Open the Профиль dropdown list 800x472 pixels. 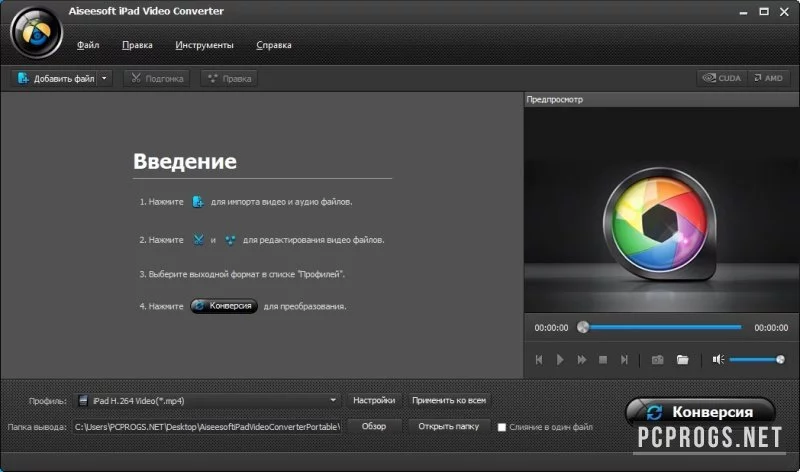pos(208,401)
